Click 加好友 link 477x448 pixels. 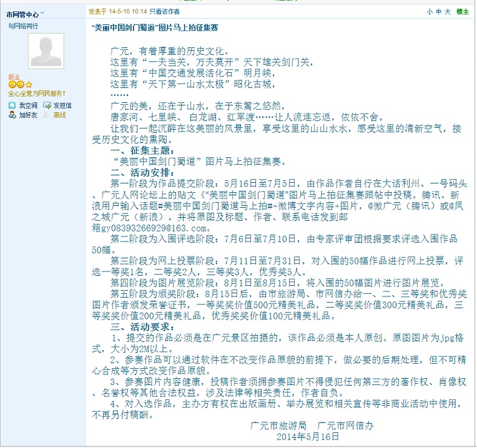[x=28, y=115]
